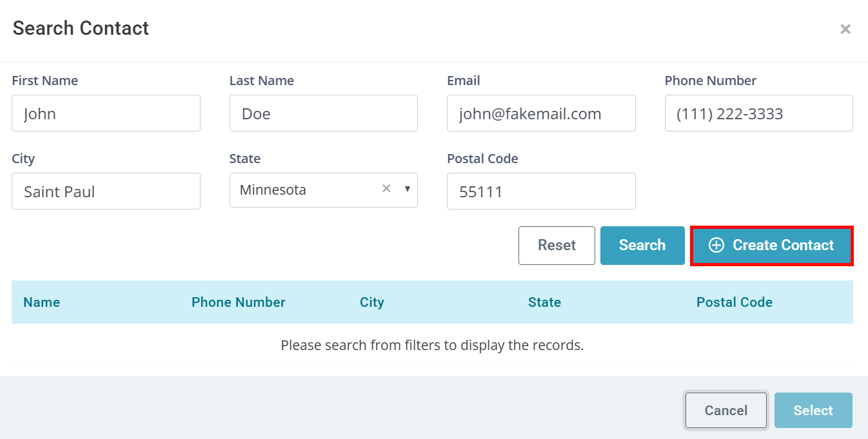This screenshot has width=868, height=439.
Task: Click the plus icon on Create Contact
Action: [x=716, y=245]
